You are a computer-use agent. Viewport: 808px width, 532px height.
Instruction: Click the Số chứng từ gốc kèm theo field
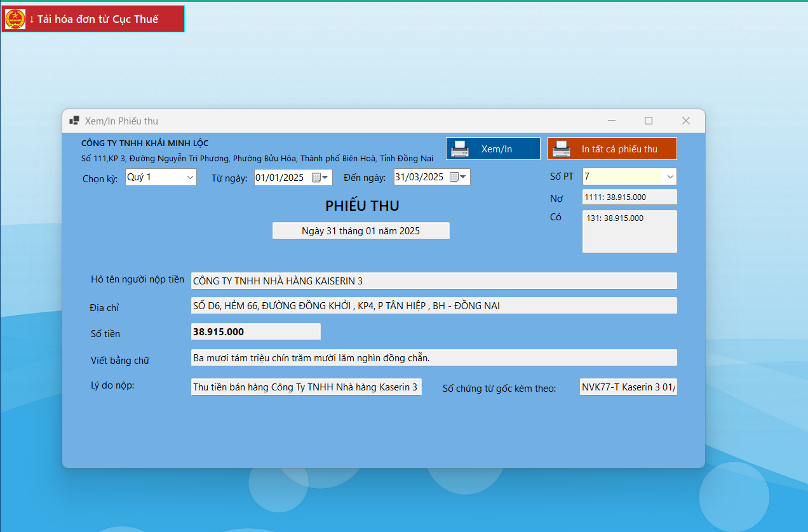(x=628, y=387)
